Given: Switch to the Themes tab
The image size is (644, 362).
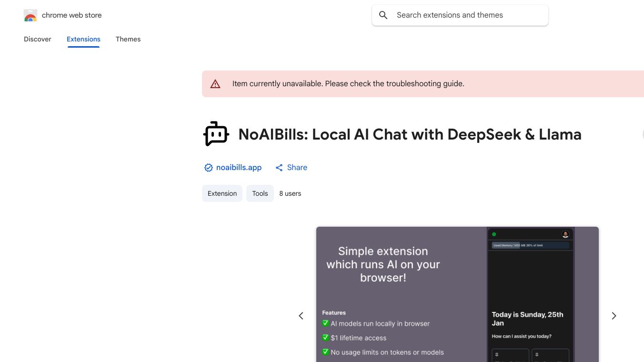Looking at the screenshot, I should 128,39.
